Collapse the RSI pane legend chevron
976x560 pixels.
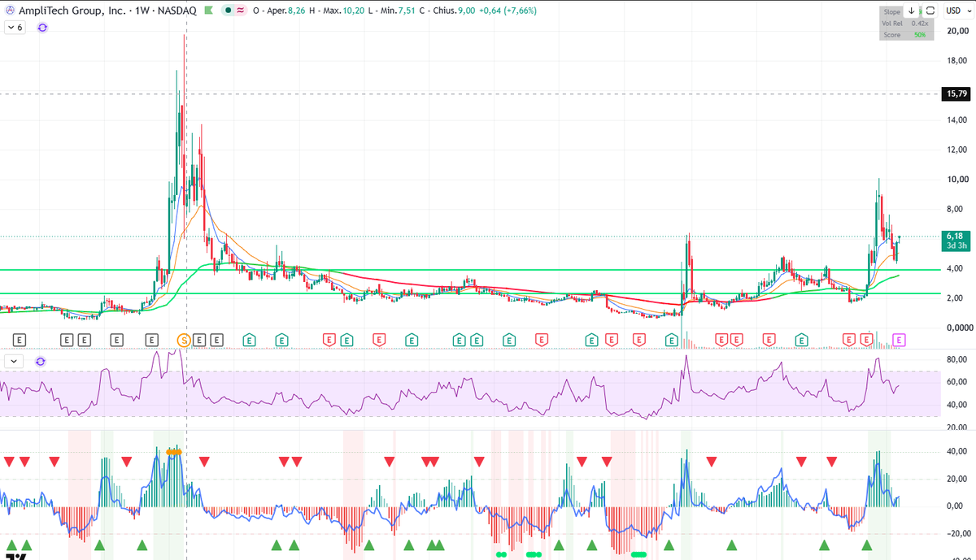[x=14, y=361]
